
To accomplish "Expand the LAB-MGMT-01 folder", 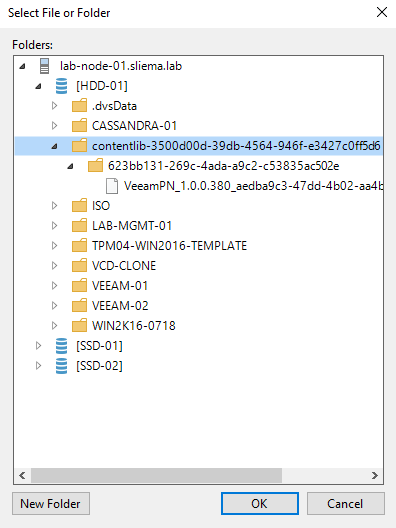I will tap(55, 226).
